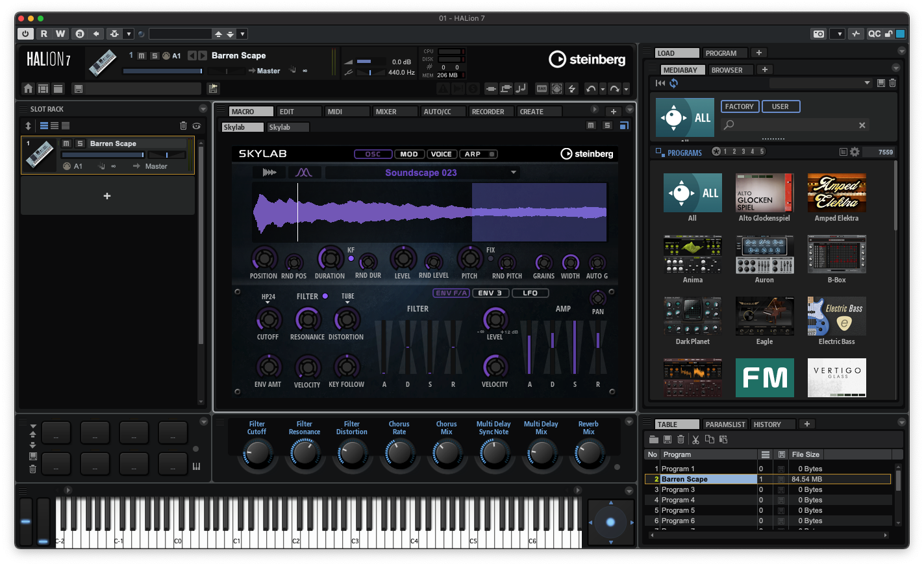Mute Barren Scape in the slot rack

click(x=66, y=143)
